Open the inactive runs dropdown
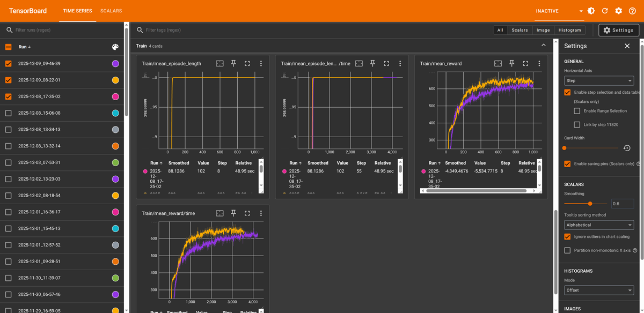The width and height of the screenshot is (644, 313). 580,11
